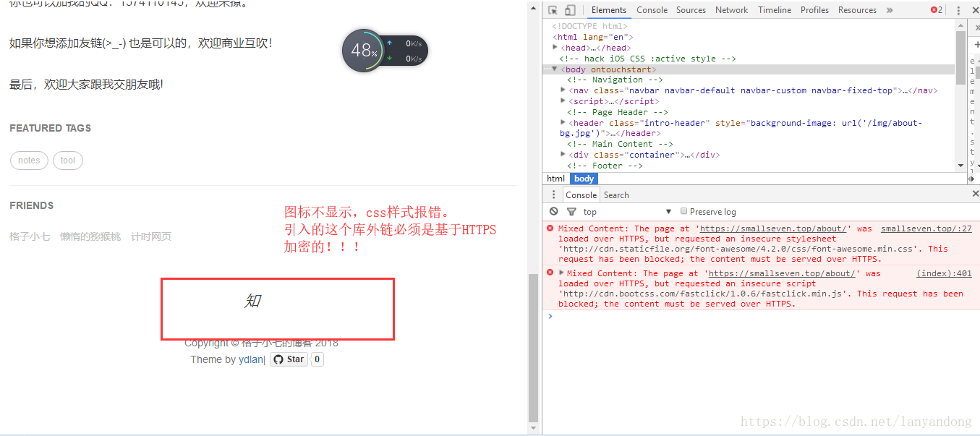The height and width of the screenshot is (436, 980).
Task: Expand the header intro-header node
Action: click(563, 123)
